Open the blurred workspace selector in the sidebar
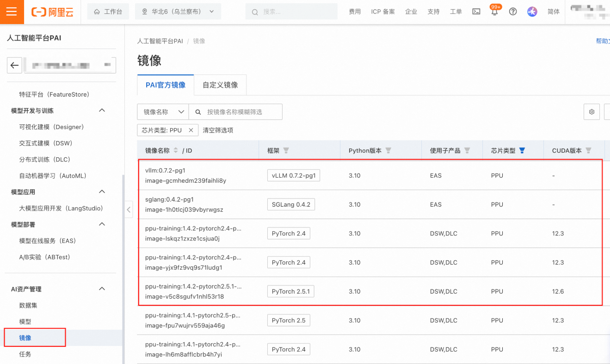The width and height of the screenshot is (610, 364). click(x=69, y=65)
